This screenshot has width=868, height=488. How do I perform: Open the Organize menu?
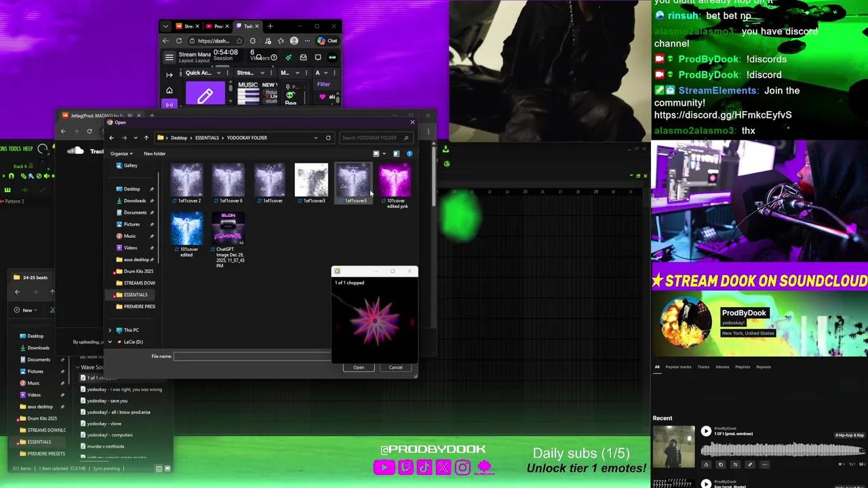(x=121, y=154)
